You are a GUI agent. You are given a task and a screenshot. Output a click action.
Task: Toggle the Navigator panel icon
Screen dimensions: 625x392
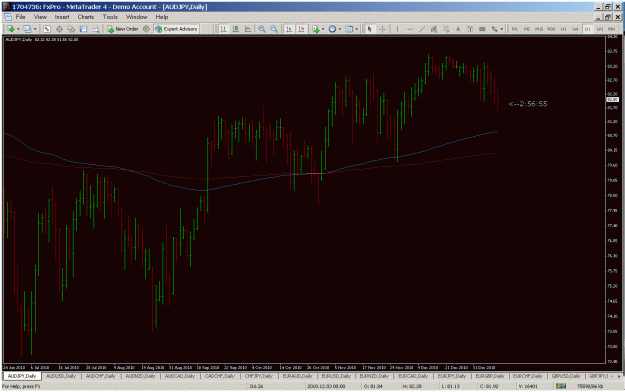coord(71,29)
